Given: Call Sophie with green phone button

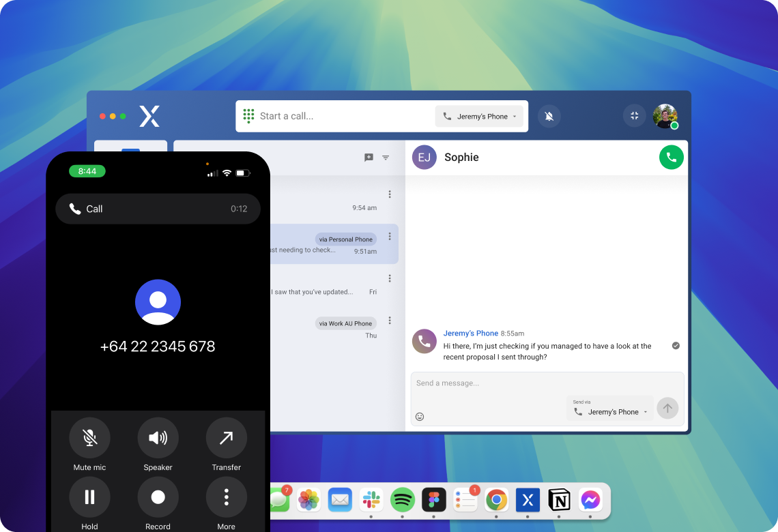Looking at the screenshot, I should click(672, 157).
